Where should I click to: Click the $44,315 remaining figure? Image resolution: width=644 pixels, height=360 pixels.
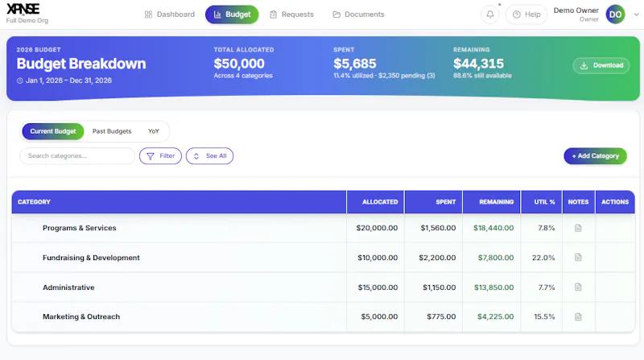pos(478,64)
